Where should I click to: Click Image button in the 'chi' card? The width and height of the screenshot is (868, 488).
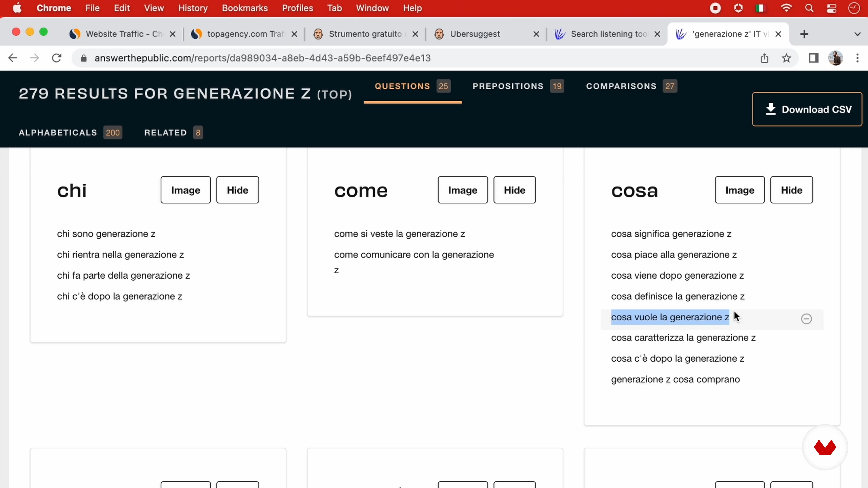[x=186, y=190]
